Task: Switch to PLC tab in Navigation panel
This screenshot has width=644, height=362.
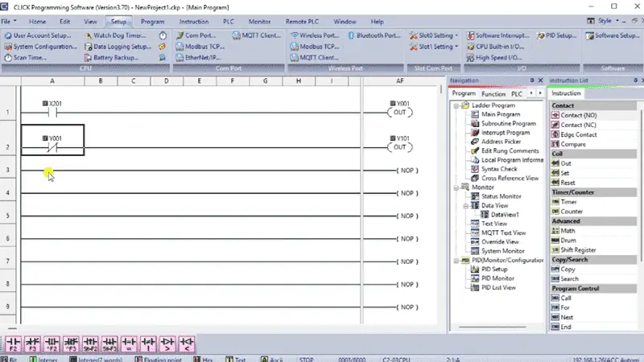Action: [x=517, y=94]
